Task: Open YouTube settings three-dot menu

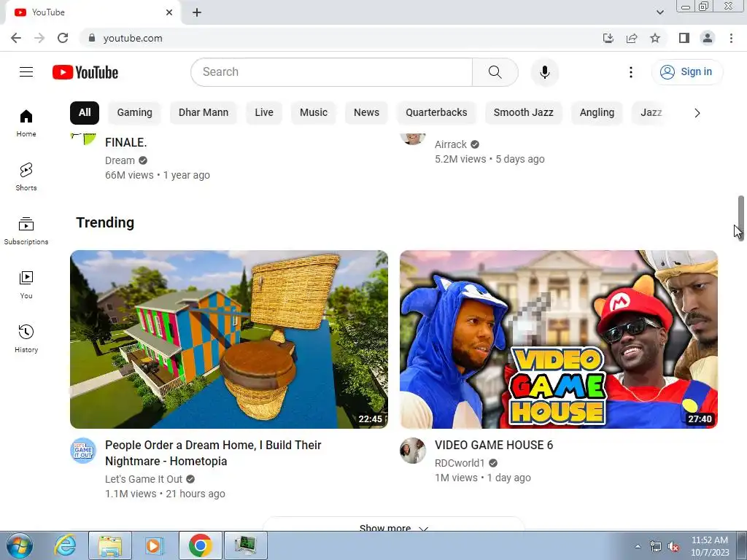Action: (631, 72)
